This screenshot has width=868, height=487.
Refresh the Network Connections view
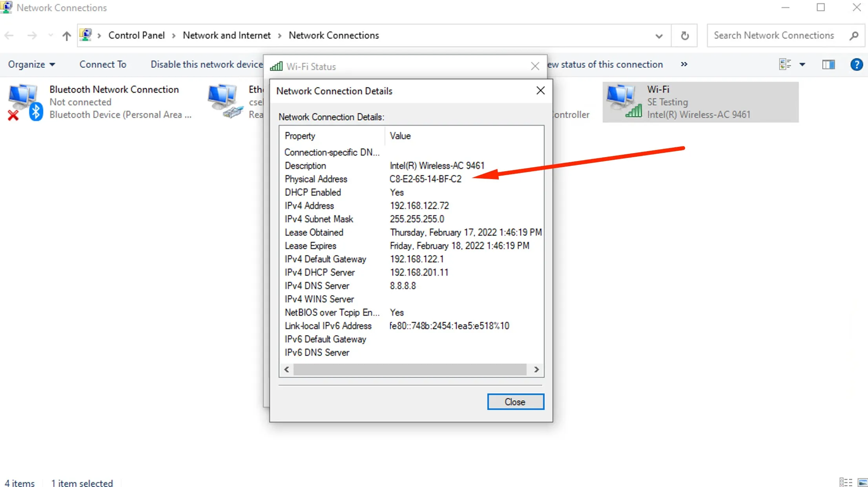[x=684, y=36]
